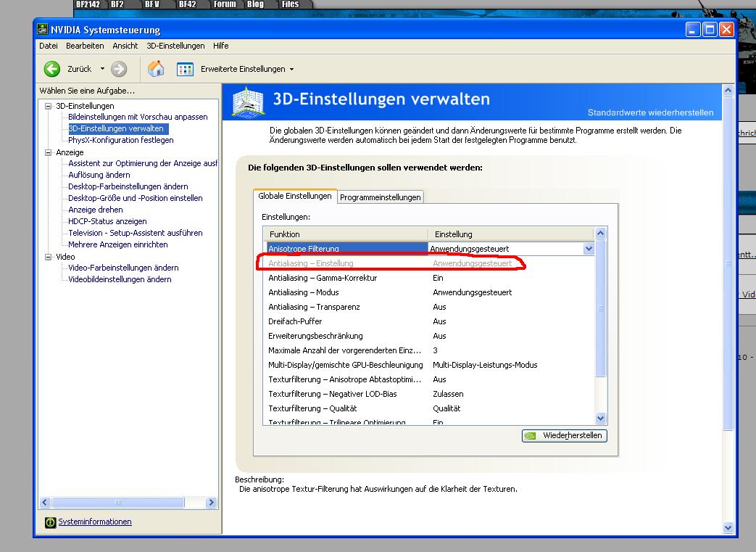Select Antialiasing – Modus row
This screenshot has height=552, width=756.
coord(430,292)
